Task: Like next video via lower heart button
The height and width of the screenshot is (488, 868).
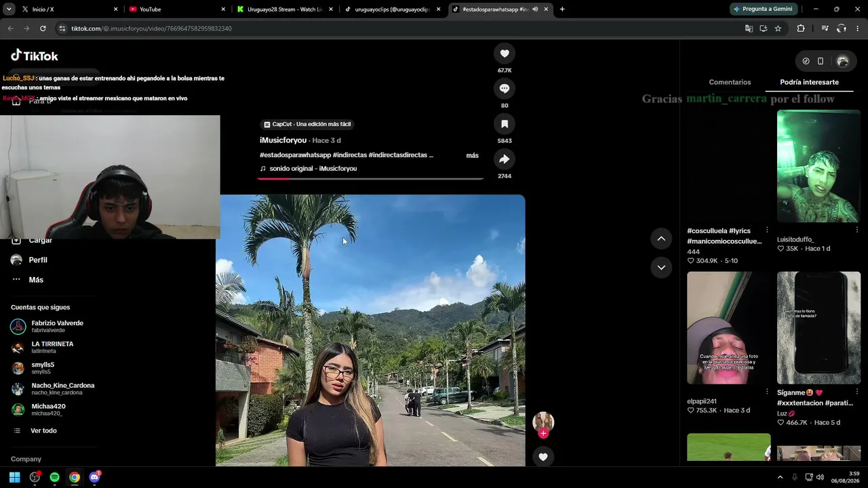Action: coord(543,457)
